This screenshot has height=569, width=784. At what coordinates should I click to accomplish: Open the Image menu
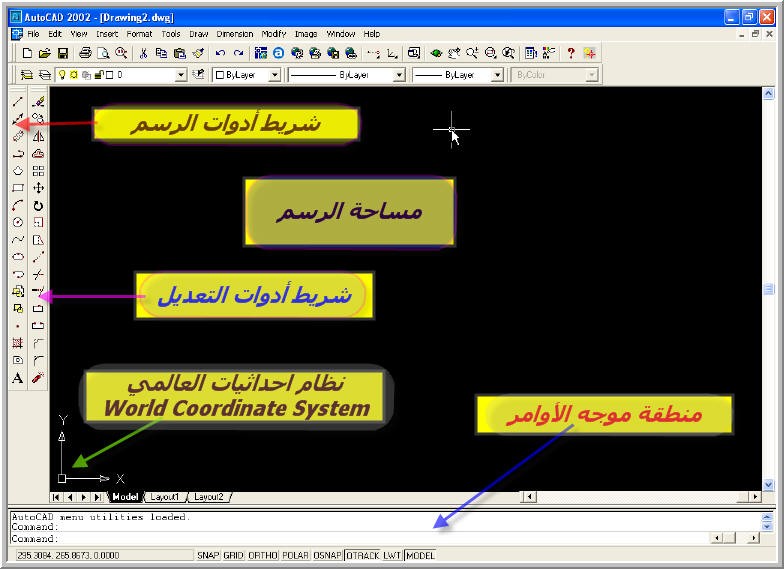306,34
